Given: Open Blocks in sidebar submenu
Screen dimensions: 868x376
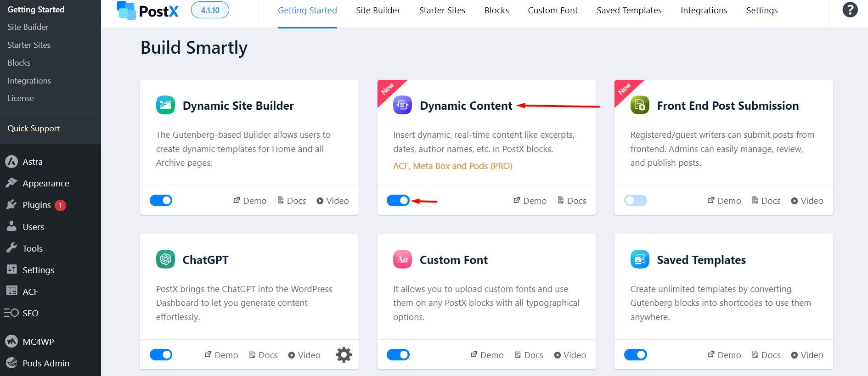Looking at the screenshot, I should point(19,63).
